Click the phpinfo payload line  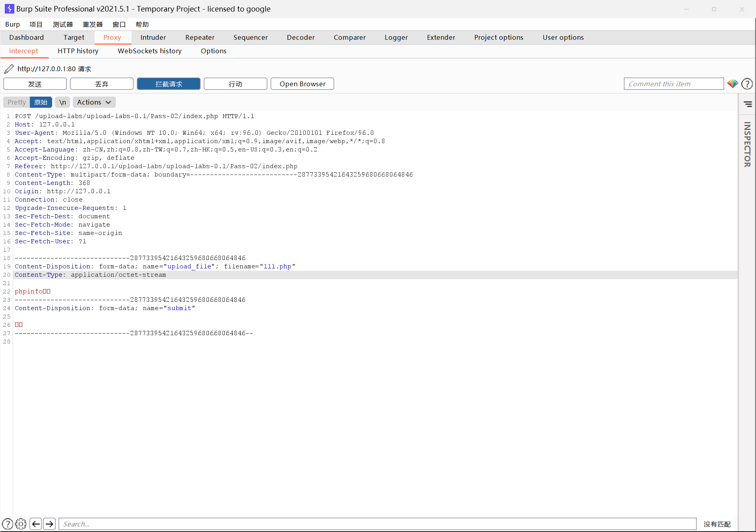coord(33,291)
